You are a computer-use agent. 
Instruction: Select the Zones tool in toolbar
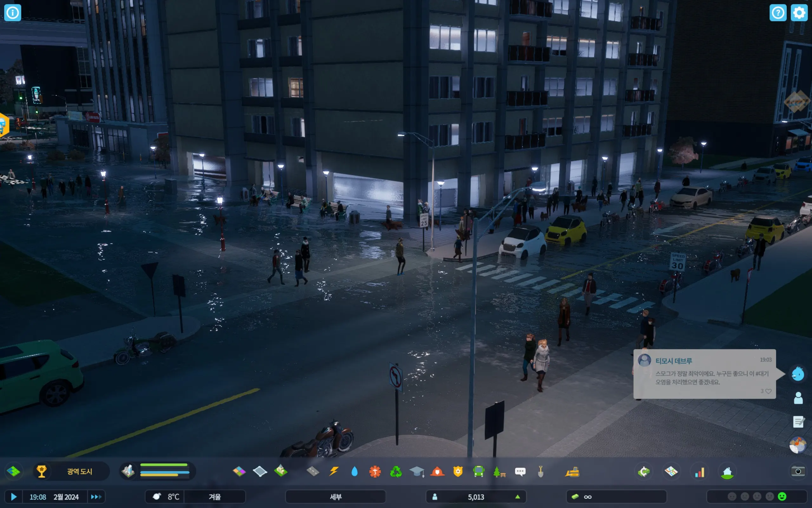[x=239, y=472]
